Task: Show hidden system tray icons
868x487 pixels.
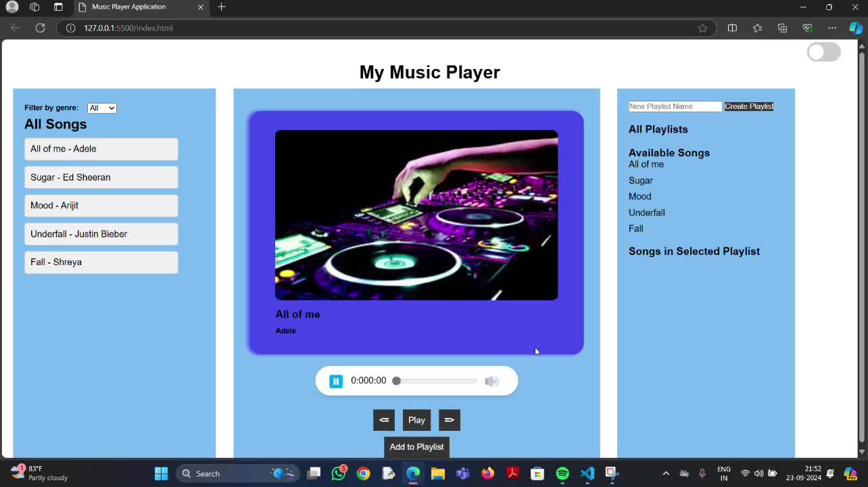Action: [x=666, y=473]
